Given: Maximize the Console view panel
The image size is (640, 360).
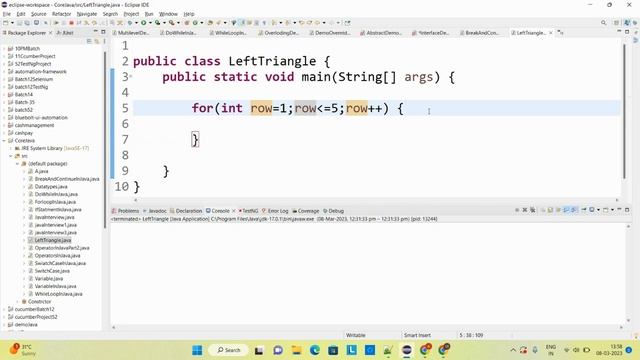Looking at the screenshot, I should 627,210.
